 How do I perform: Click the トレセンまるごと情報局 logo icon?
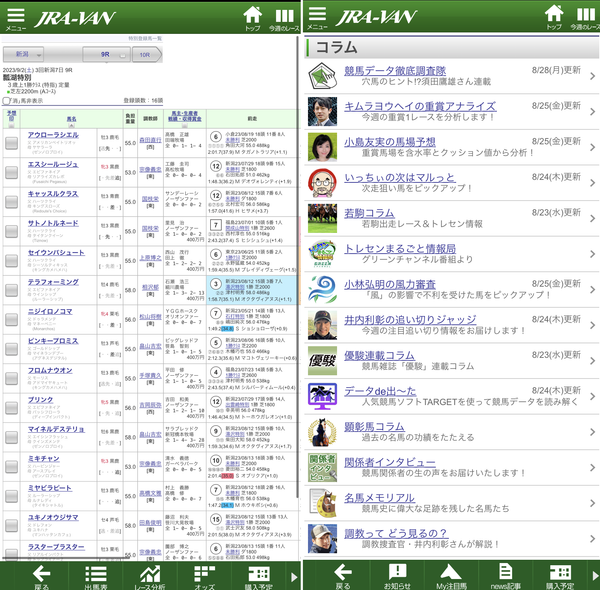(322, 254)
